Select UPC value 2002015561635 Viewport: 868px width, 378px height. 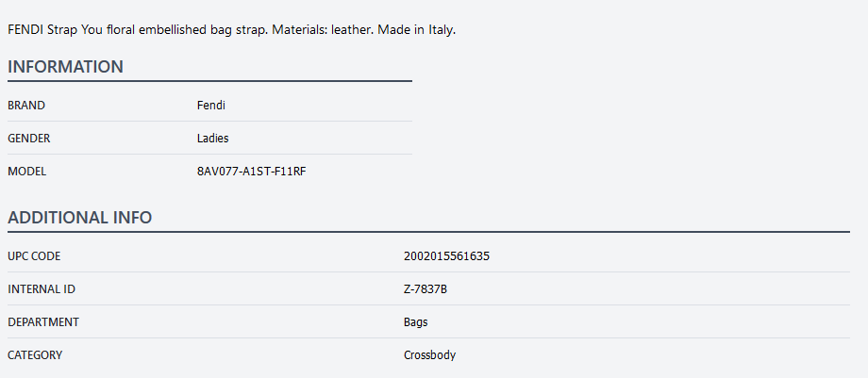click(446, 256)
